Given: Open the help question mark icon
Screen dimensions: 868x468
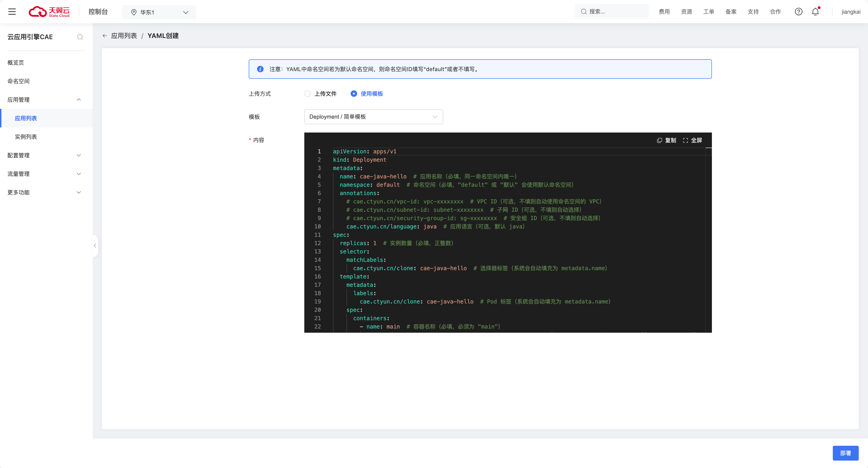Looking at the screenshot, I should [x=798, y=12].
